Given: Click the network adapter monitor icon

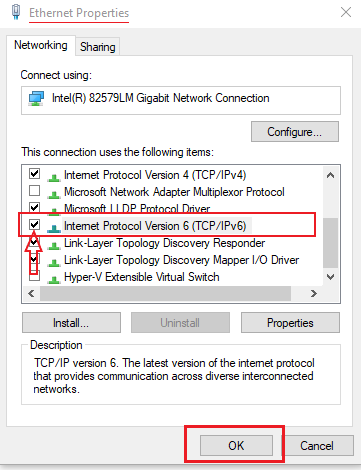Looking at the screenshot, I should click(36, 99).
